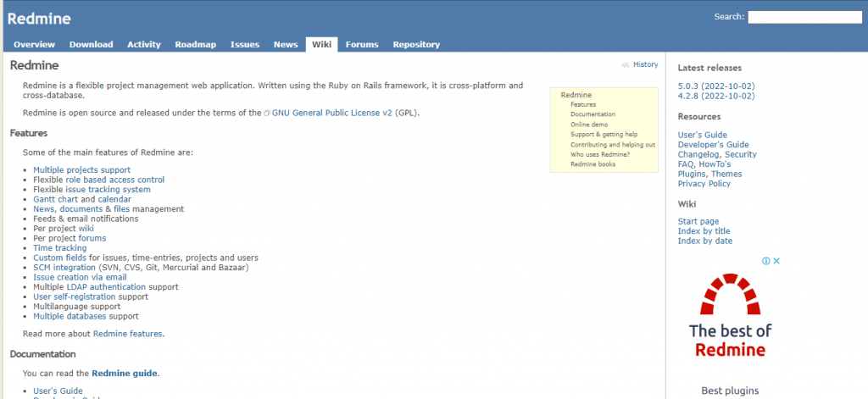Open the Themes link
The width and height of the screenshot is (868, 399).
[726, 175]
